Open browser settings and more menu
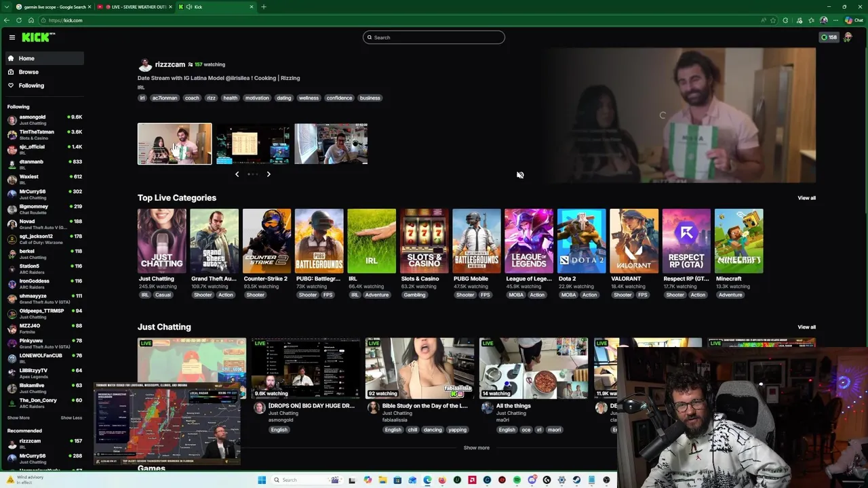This screenshot has width=868, height=488. (835, 20)
